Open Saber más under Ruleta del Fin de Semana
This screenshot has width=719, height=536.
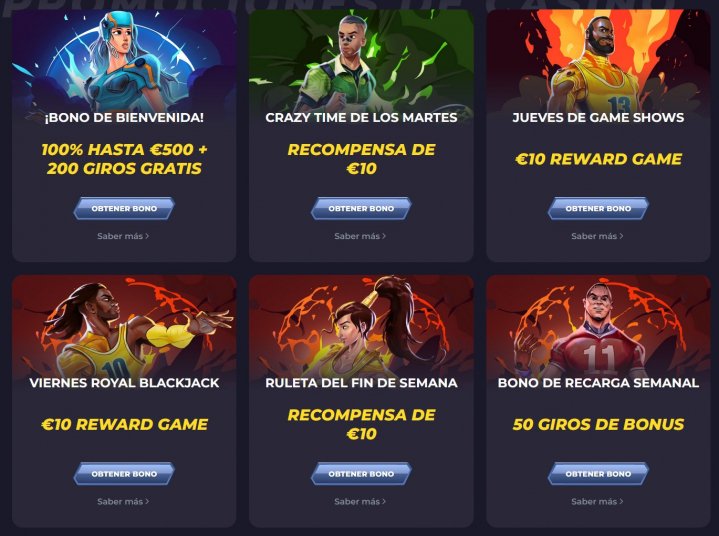[360, 502]
